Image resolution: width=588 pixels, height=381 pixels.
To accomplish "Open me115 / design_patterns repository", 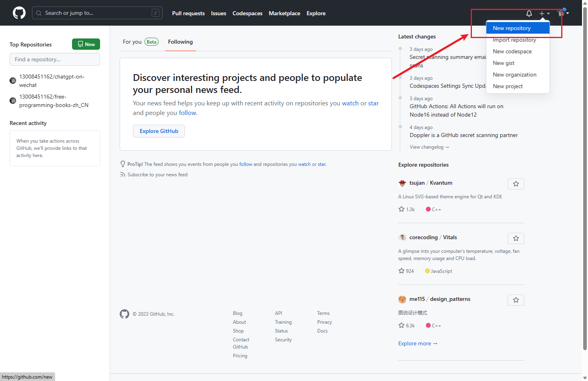I will [x=440, y=299].
